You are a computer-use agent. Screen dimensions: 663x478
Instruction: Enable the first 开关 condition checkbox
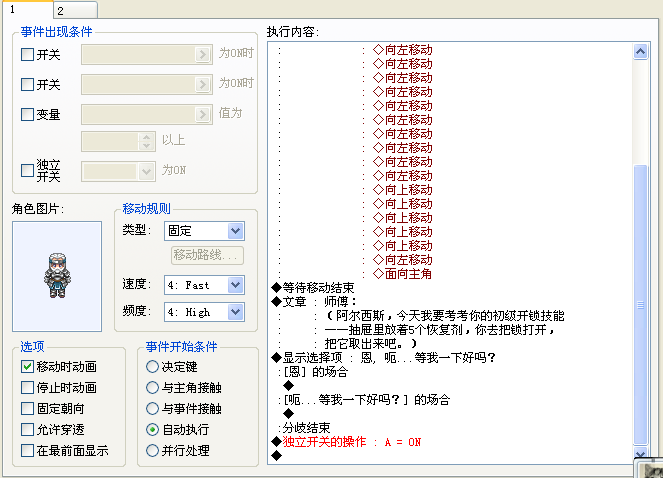[27, 55]
